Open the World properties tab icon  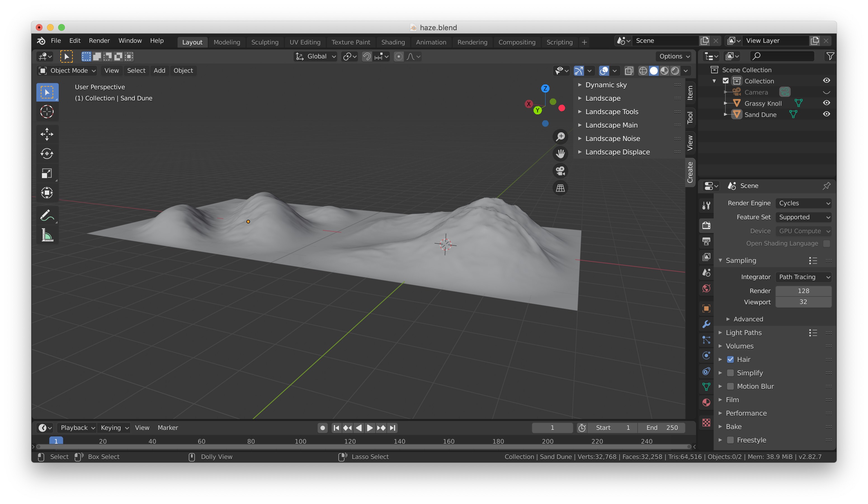pyautogui.click(x=706, y=288)
